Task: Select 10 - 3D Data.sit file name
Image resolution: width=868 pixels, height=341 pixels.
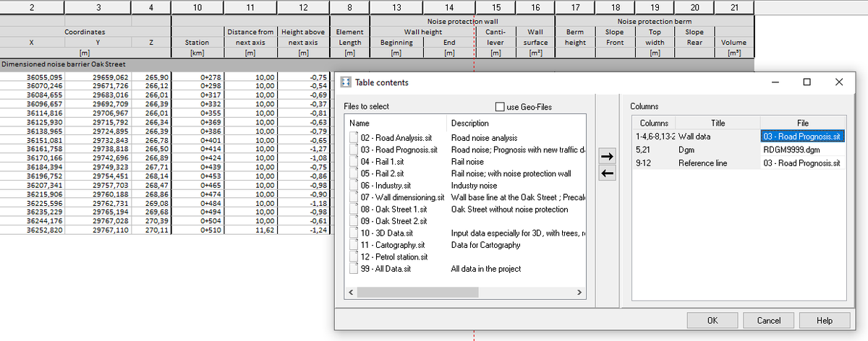Action: point(386,233)
